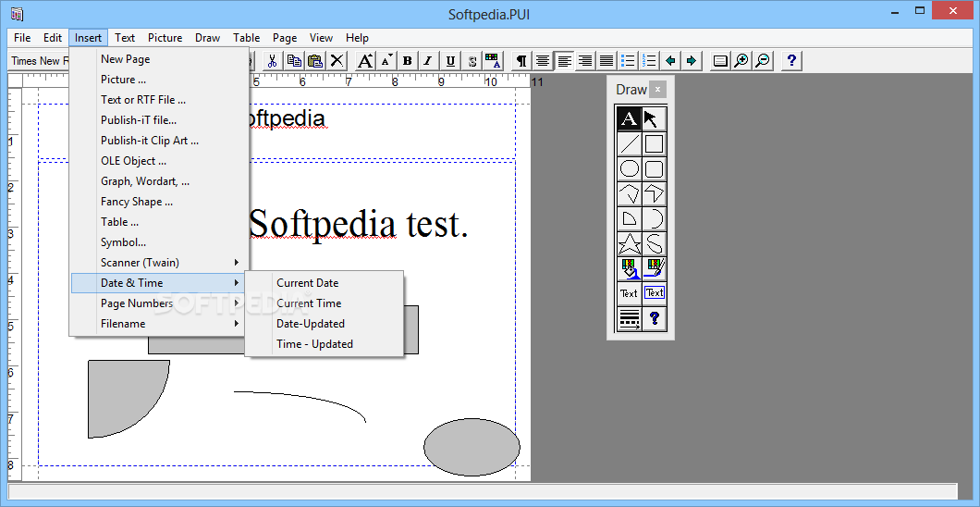This screenshot has height=507, width=980.
Task: Open the Table menu
Action: pyautogui.click(x=246, y=38)
